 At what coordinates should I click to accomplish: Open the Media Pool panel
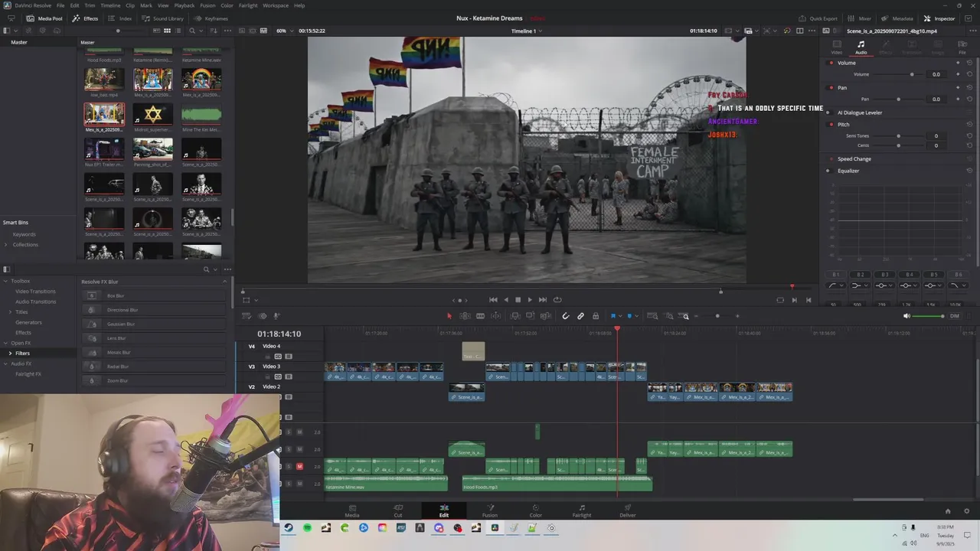pos(45,18)
